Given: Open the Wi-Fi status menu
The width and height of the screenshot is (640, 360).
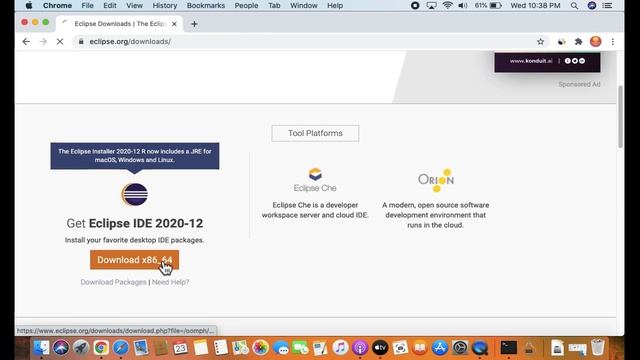Looking at the screenshot, I should click(x=447, y=6).
